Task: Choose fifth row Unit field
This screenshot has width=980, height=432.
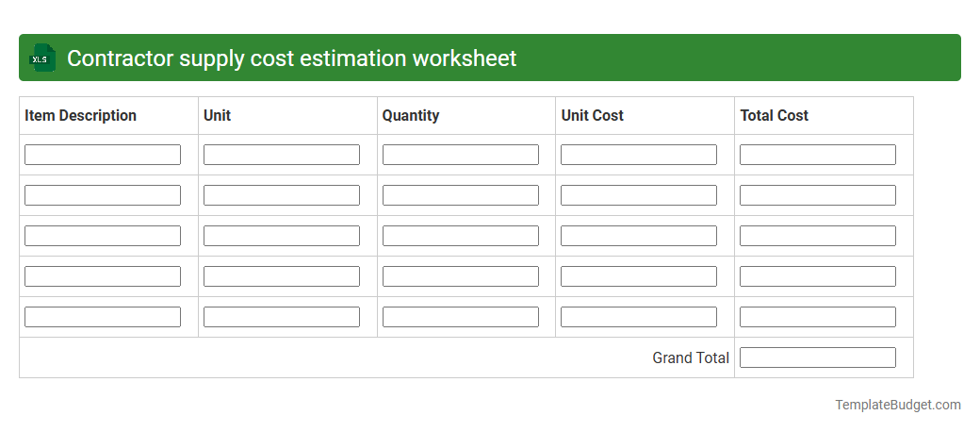Action: click(x=281, y=317)
